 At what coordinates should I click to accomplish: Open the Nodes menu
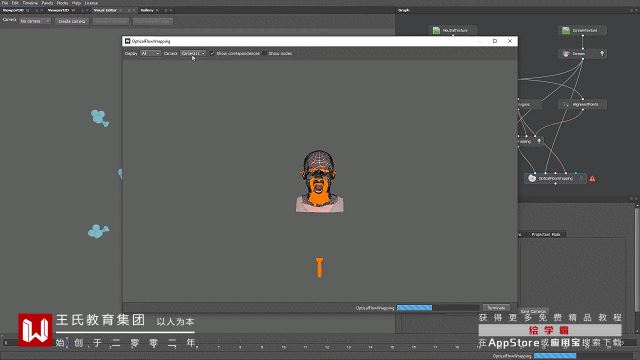pyautogui.click(x=62, y=3)
